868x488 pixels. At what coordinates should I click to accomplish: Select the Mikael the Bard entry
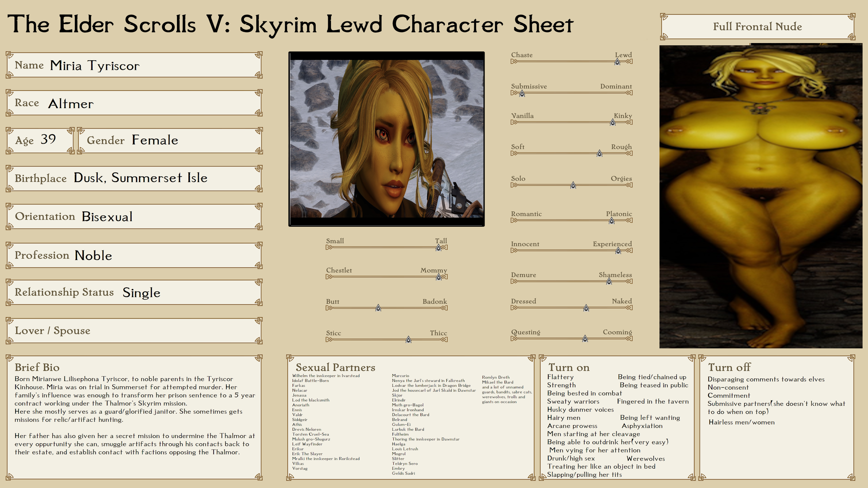(x=498, y=382)
